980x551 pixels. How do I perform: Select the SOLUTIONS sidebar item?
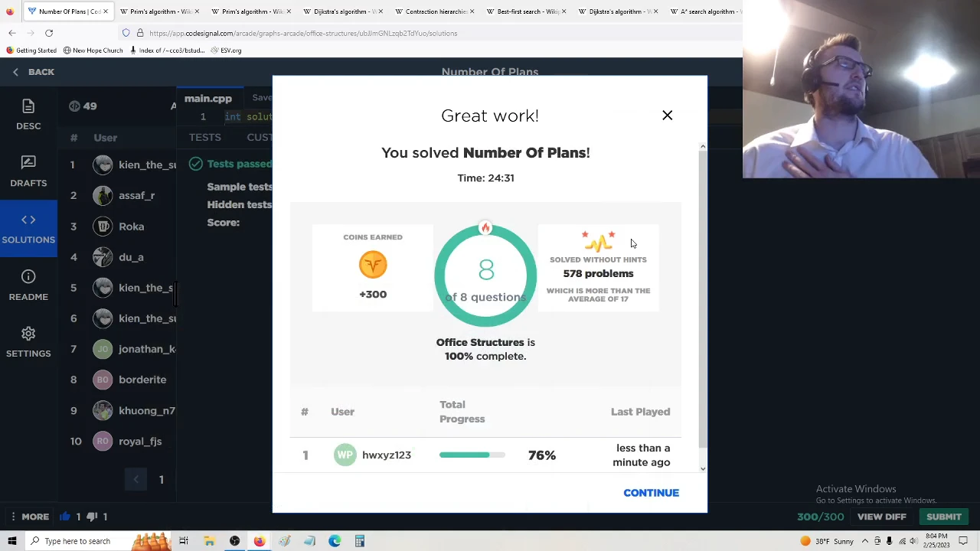[28, 228]
